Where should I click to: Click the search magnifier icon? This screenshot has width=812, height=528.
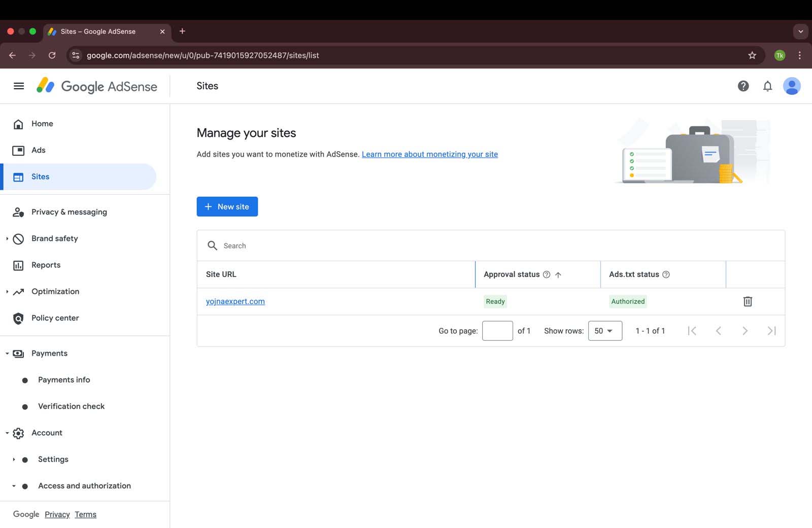click(212, 245)
